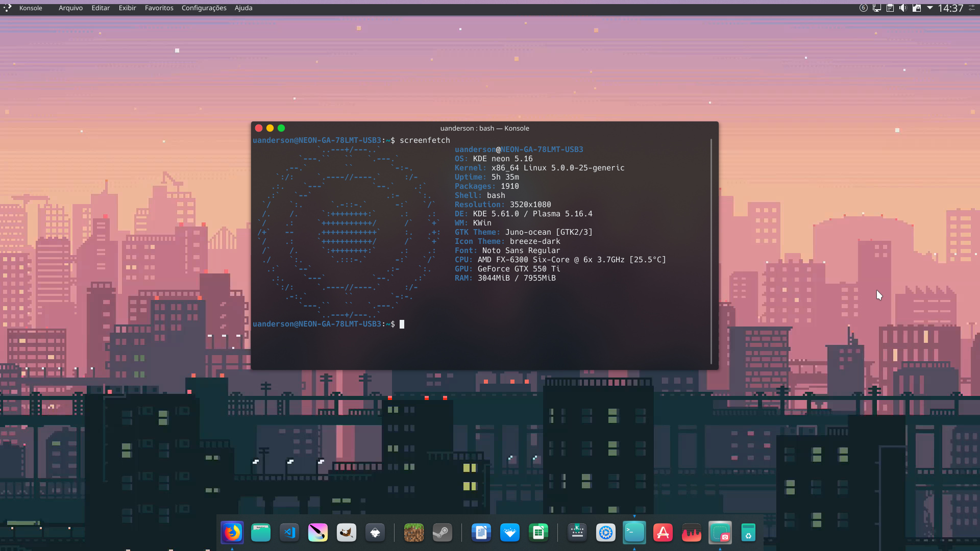Image resolution: width=980 pixels, height=551 pixels.
Task: Open the screenshot capture tool icon
Action: pos(720,533)
